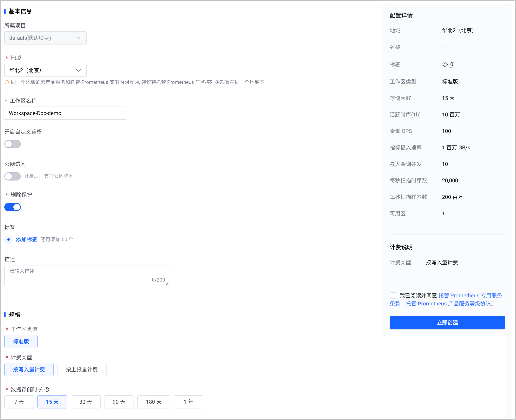Image resolution: width=516 pixels, height=420 pixels.
Task: Open the 地域 dropdown showing 华北2（北京）
Action: 46,70
